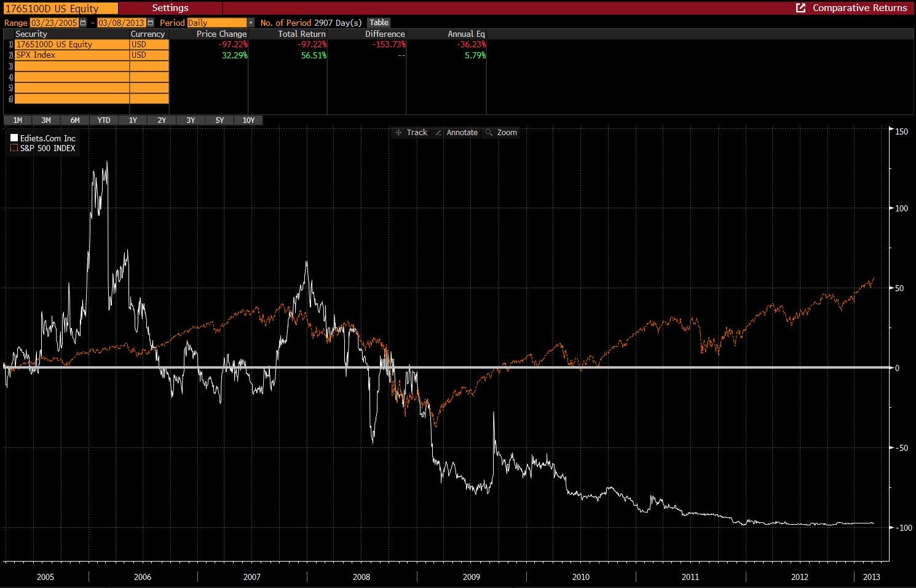Viewport: 916px width, 588px height.
Task: Click the 32.29% Price Change value
Action: tap(234, 55)
